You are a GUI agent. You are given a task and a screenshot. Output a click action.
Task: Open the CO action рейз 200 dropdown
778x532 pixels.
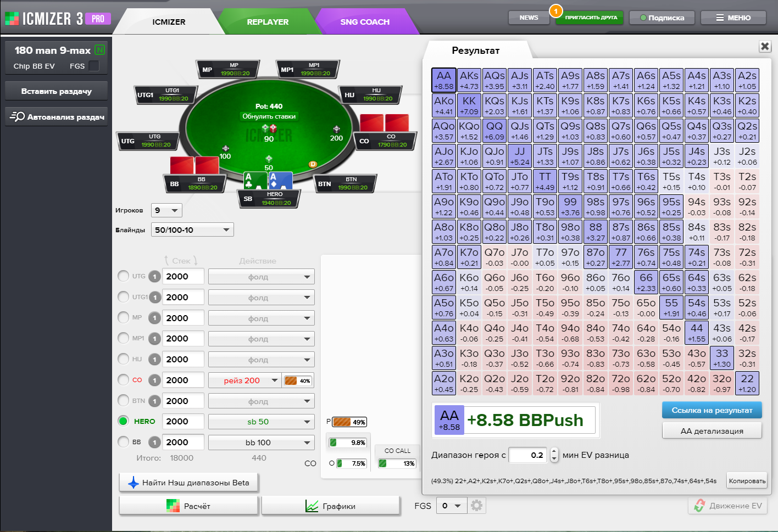coord(244,380)
